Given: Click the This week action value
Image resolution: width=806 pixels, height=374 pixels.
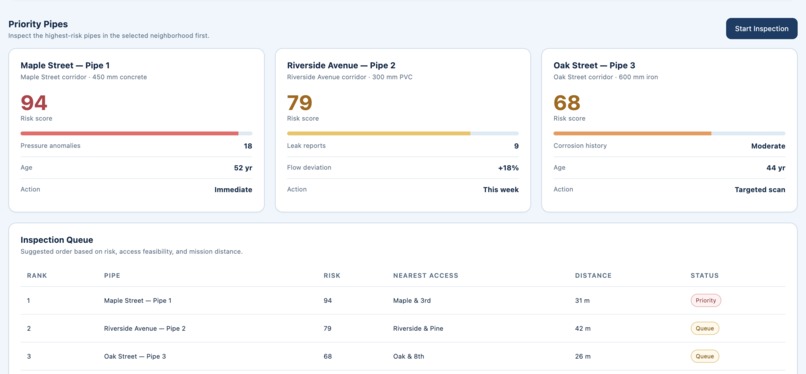Looking at the screenshot, I should 501,190.
